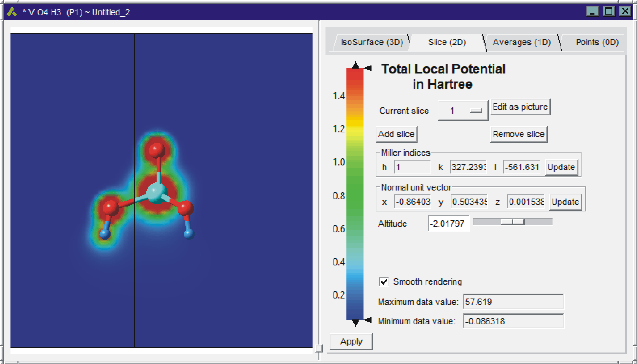Switch to the IsoSurface (3D) tab
Viewport: 637px width, 364px height.
[372, 42]
